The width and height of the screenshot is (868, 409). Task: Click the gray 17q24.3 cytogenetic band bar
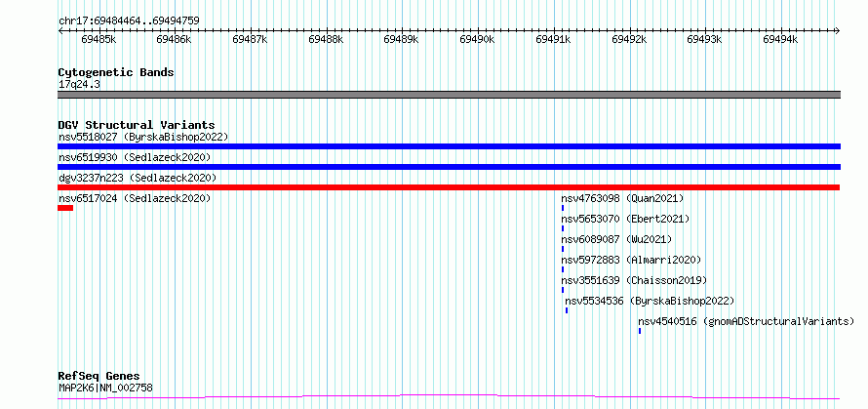point(449,95)
